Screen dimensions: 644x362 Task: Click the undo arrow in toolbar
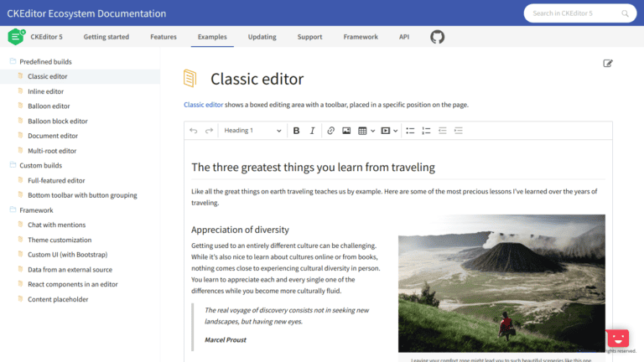194,131
